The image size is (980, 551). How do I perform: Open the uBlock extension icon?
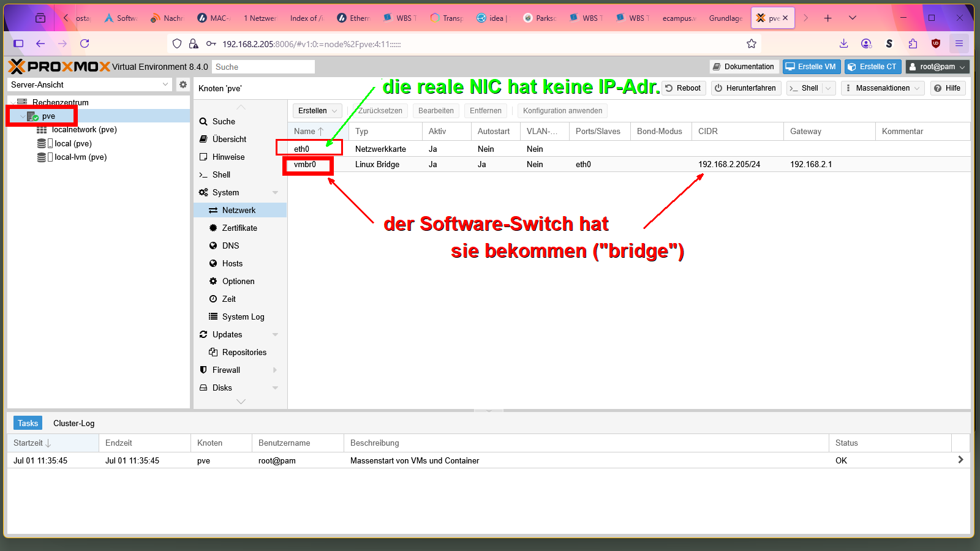click(935, 43)
